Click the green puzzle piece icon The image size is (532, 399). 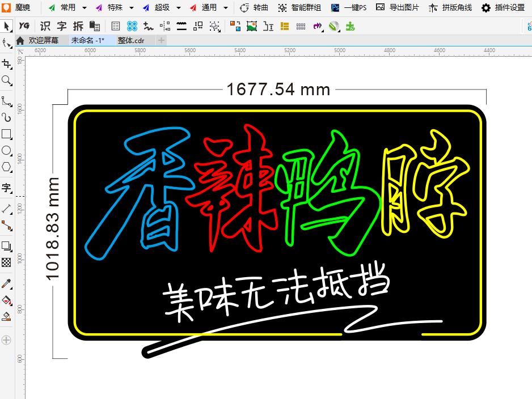tap(350, 26)
